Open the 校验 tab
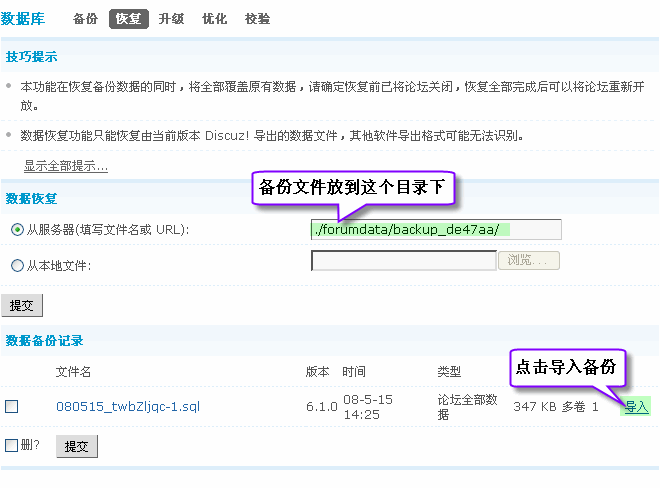This screenshot has width=660, height=488. coord(257,19)
